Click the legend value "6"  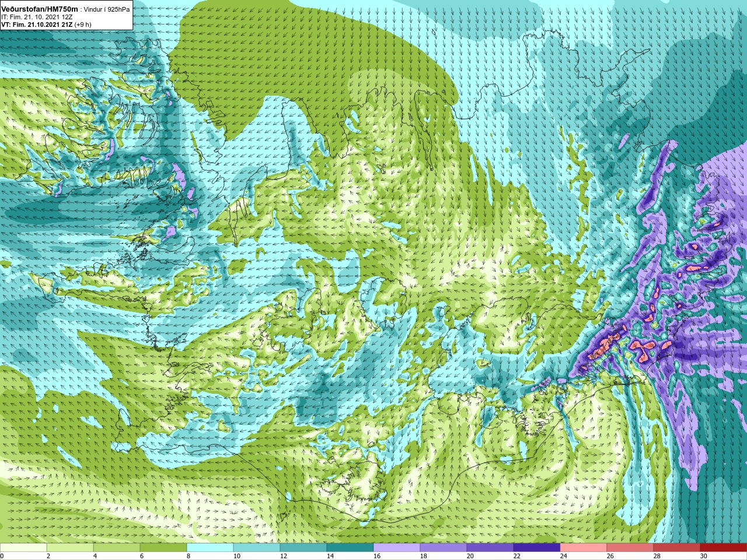tap(142, 556)
